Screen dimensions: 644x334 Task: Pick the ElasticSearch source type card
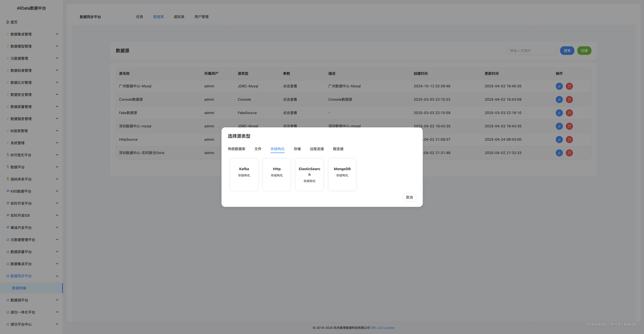coord(309,174)
